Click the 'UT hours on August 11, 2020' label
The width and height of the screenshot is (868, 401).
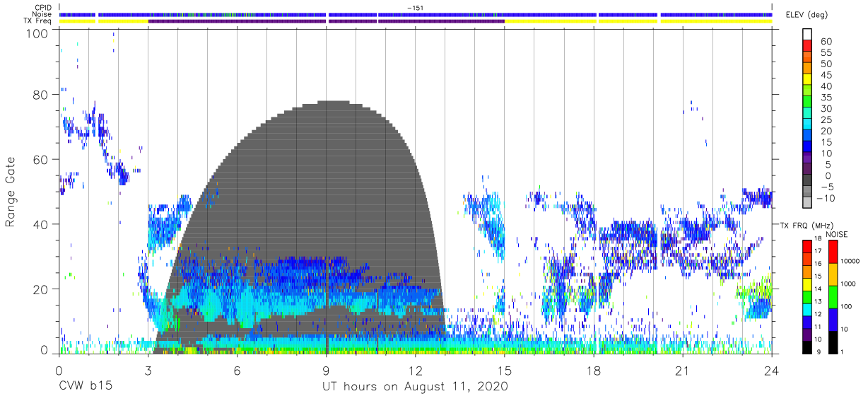click(415, 387)
